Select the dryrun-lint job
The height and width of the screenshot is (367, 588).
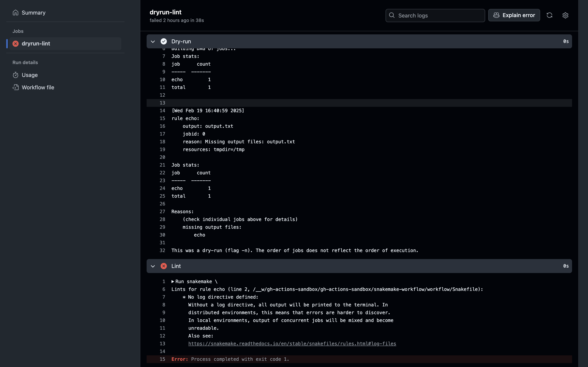(36, 44)
